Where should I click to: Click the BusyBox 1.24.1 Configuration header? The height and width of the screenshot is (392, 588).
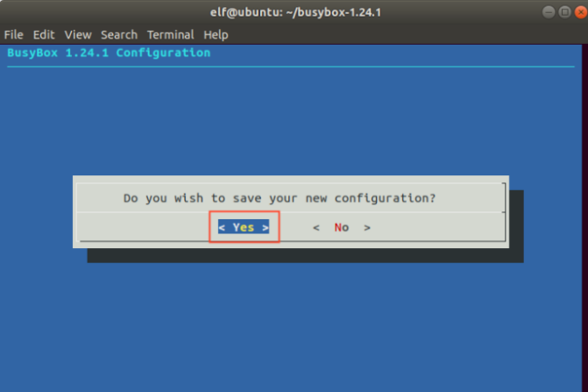pos(109,53)
